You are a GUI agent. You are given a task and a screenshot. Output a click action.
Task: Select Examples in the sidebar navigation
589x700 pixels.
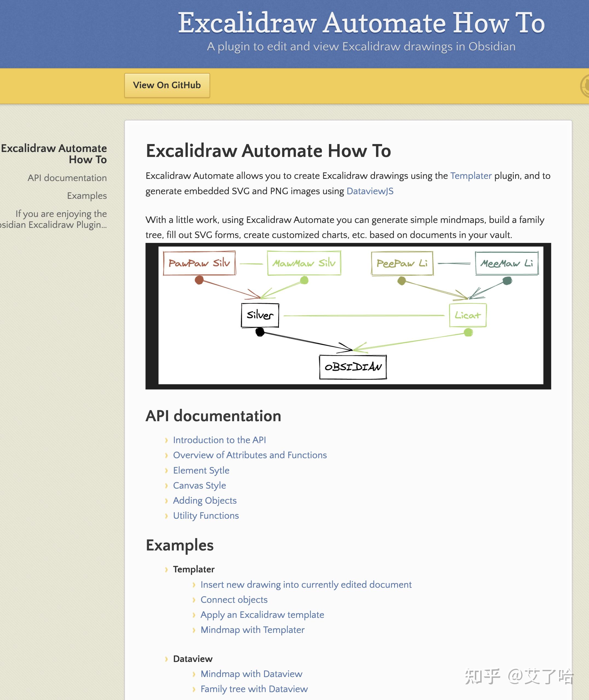(87, 196)
